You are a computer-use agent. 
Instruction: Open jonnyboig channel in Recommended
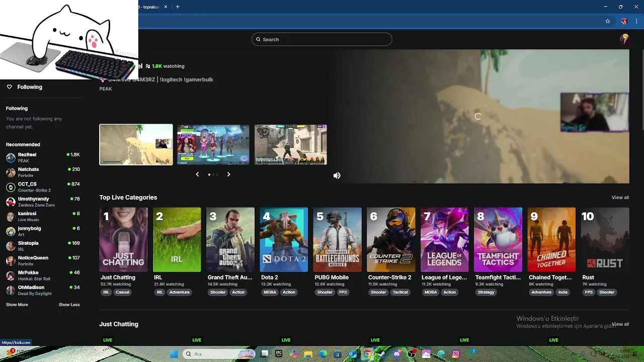[43, 231]
